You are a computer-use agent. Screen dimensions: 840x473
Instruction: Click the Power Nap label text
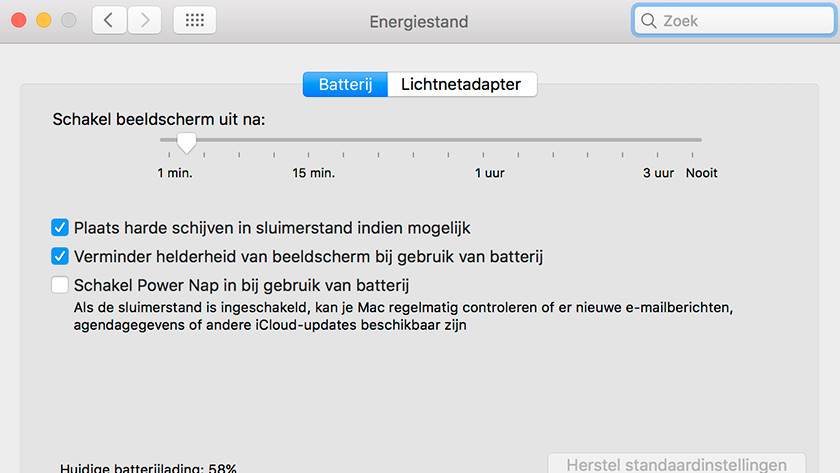241,286
